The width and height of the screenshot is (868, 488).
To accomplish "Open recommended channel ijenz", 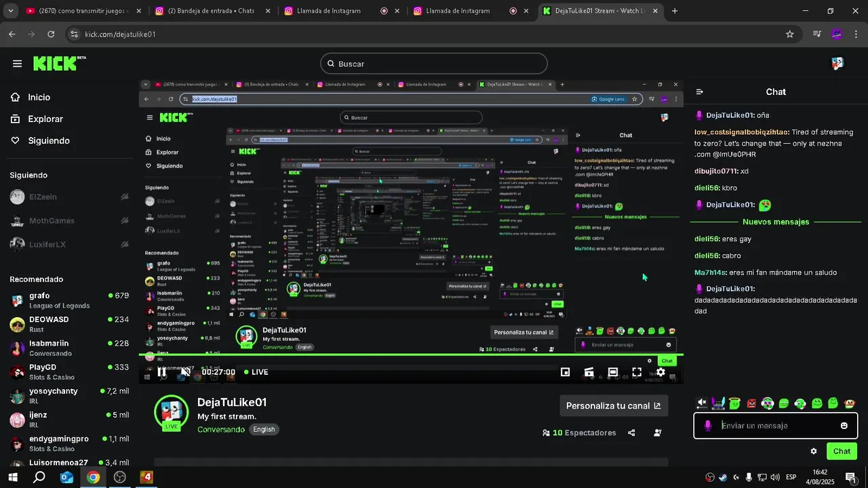I will tap(68, 419).
